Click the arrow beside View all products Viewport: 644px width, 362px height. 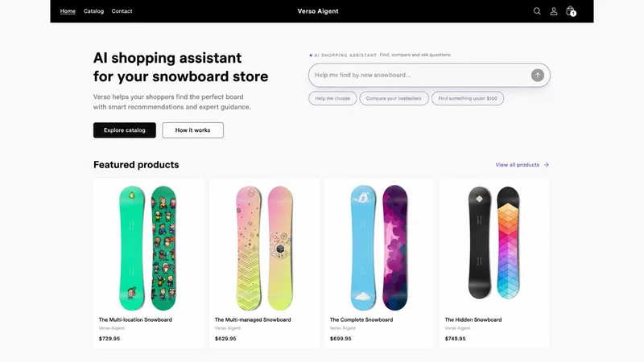coord(547,165)
